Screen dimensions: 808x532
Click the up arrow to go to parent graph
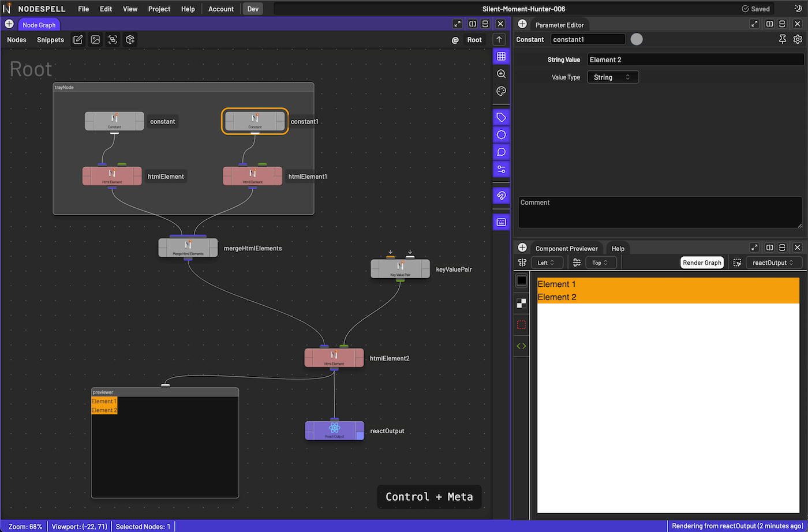pos(500,39)
